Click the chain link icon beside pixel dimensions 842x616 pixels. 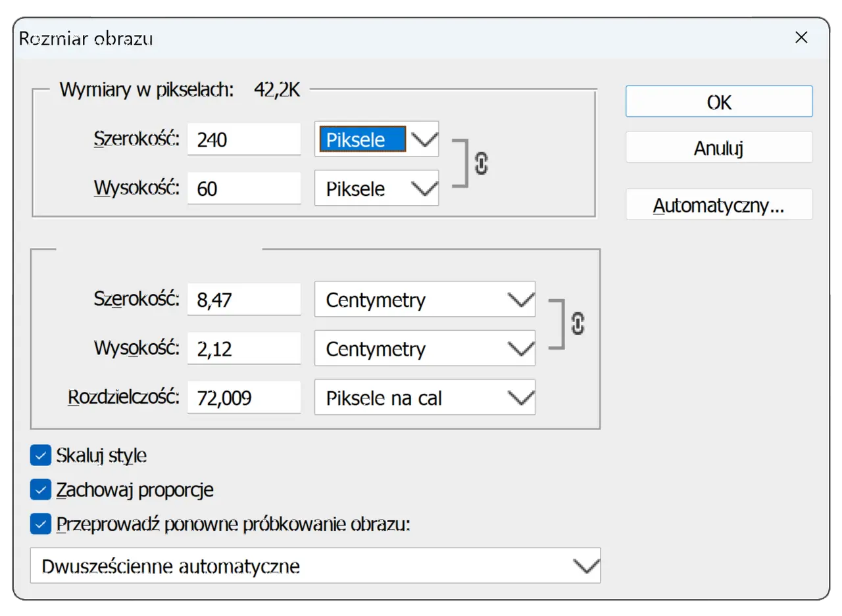[x=481, y=164]
